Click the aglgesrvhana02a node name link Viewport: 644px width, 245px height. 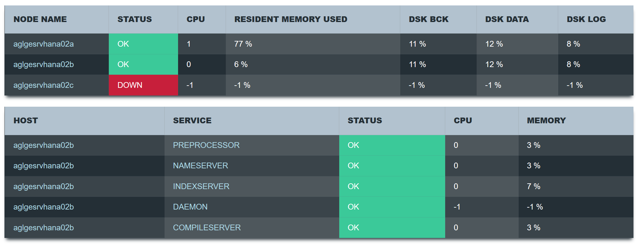click(43, 44)
